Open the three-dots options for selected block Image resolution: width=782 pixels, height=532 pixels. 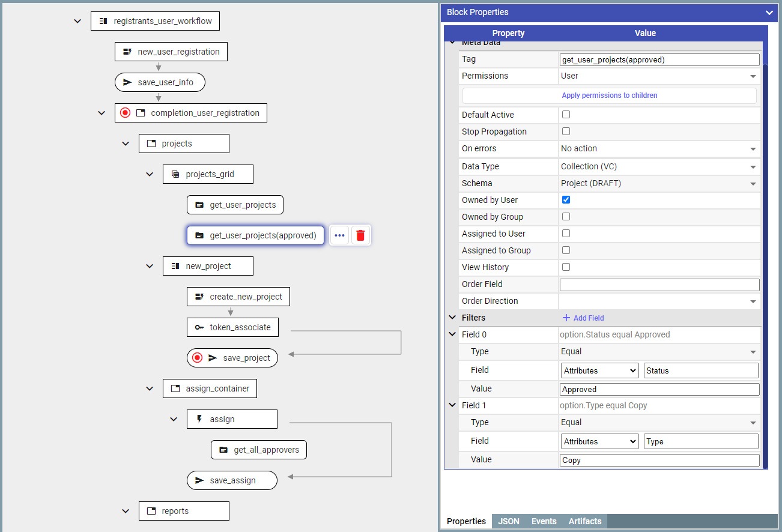pyautogui.click(x=339, y=235)
